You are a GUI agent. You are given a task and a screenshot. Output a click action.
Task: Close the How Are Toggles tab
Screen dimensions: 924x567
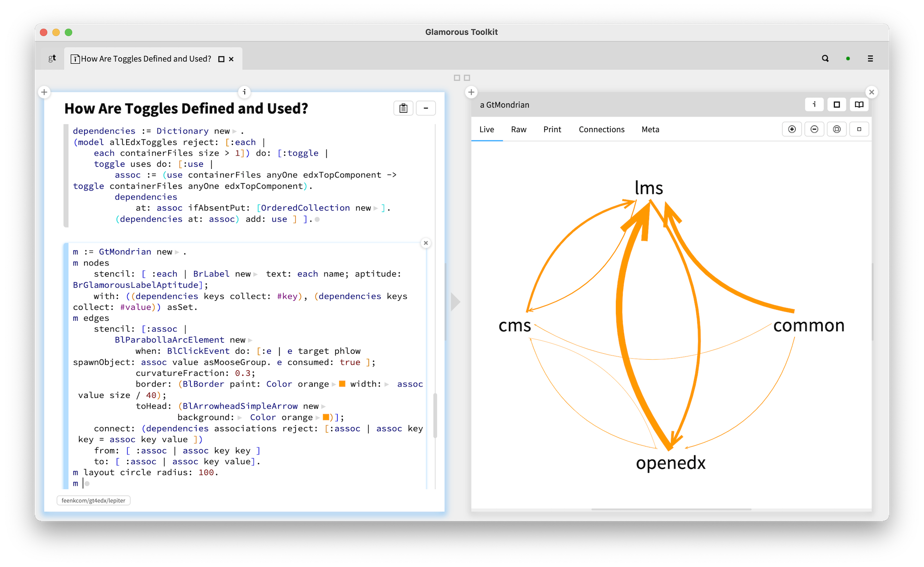pos(231,59)
